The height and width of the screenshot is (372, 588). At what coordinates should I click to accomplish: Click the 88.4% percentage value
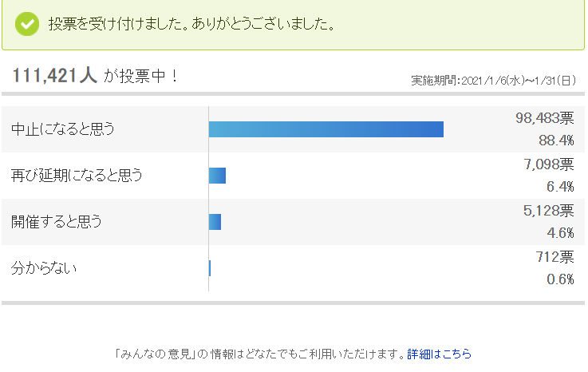556,140
